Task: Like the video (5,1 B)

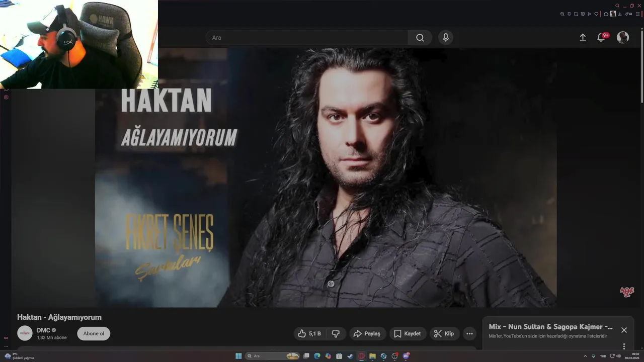Action: click(309, 333)
